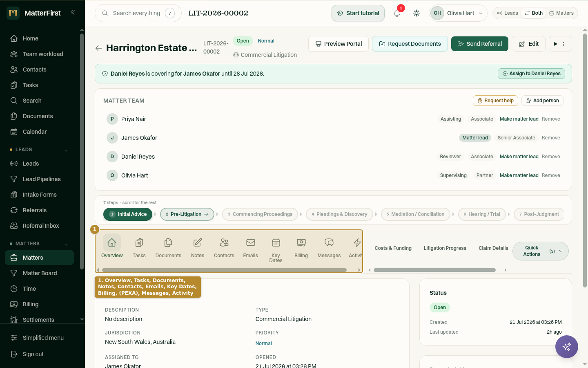This screenshot has width=588, height=368.
Task: Open the notifications bell
Action: tap(397, 13)
